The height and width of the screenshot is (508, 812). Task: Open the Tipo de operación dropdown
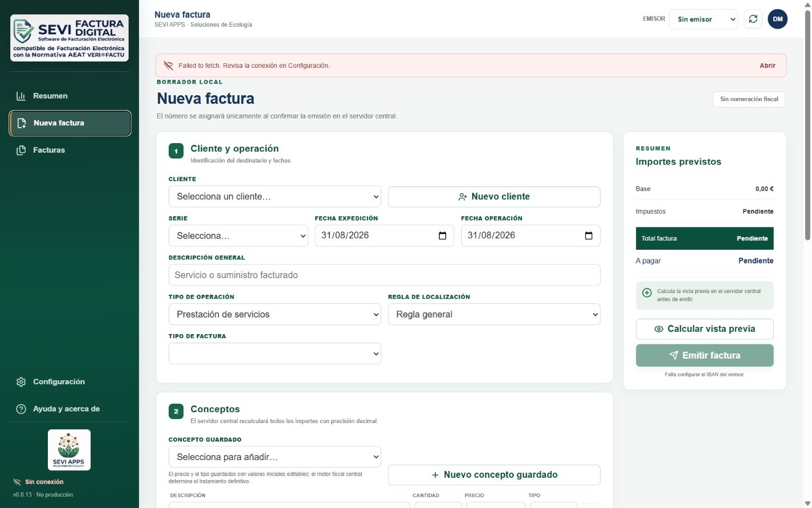tap(275, 314)
